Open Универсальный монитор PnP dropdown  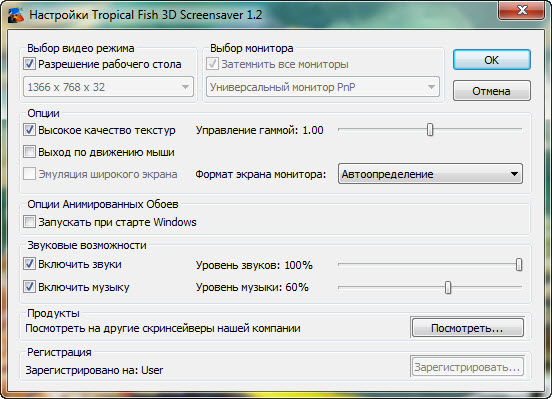[323, 87]
